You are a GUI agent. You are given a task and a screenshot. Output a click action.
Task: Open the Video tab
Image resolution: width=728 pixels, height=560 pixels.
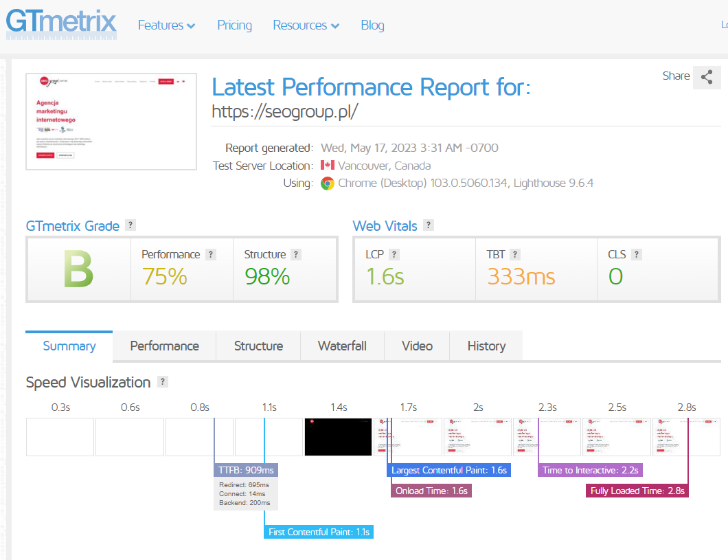coord(417,346)
